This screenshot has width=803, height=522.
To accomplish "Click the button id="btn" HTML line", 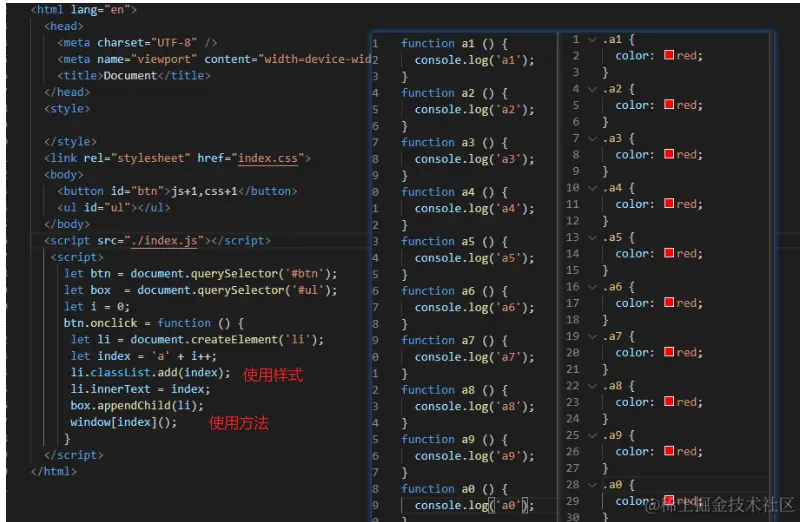I will 177,192.
